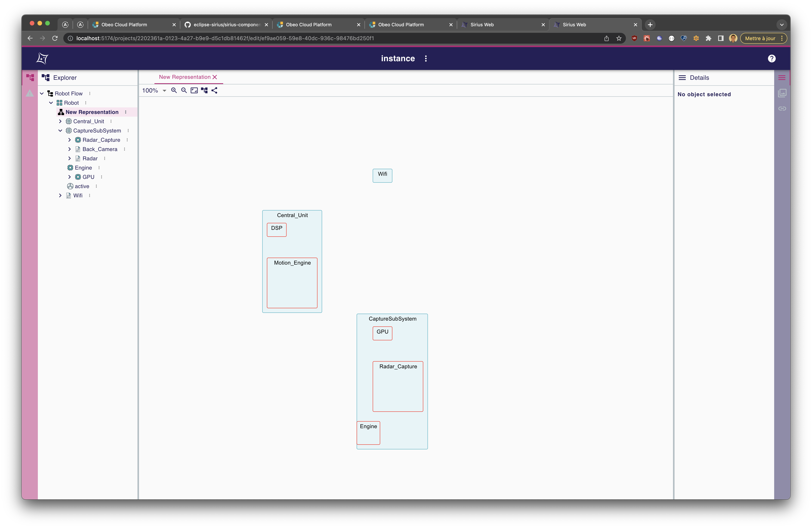Collapse the CaptureSubSystem tree node

tap(60, 131)
